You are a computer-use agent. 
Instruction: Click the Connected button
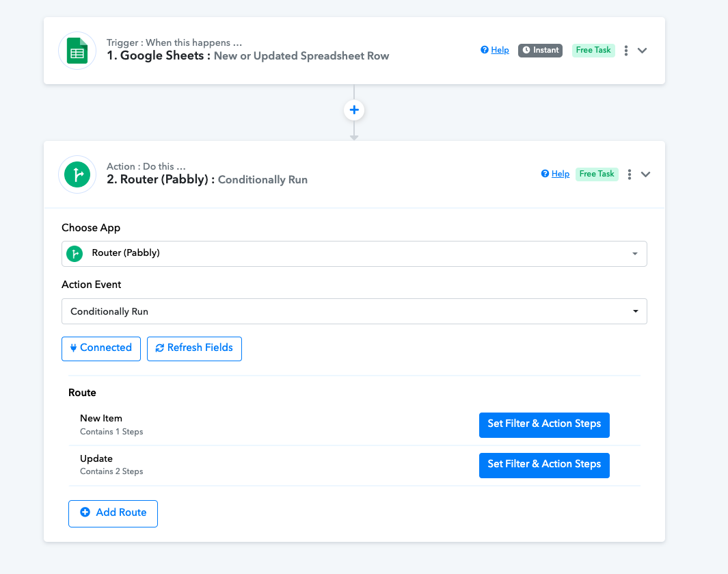point(101,349)
